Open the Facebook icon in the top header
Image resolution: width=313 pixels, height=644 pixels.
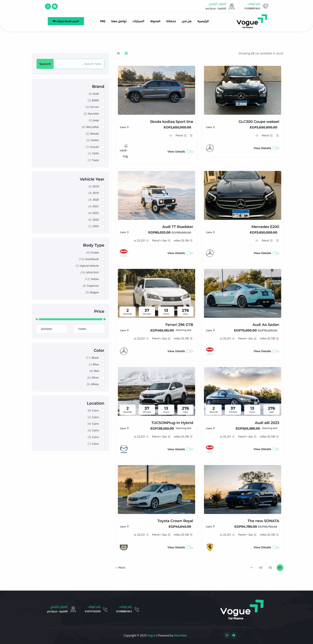pos(55,6)
